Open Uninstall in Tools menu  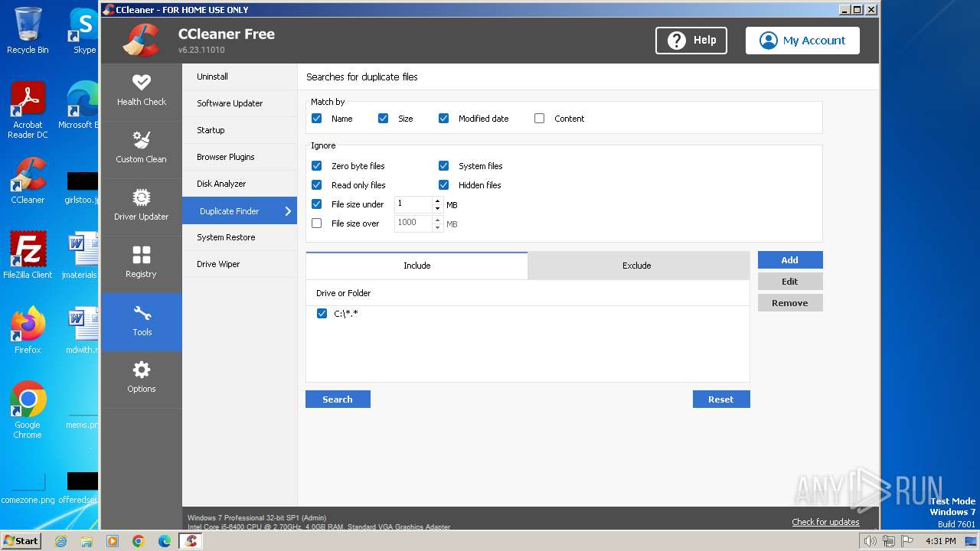coord(240,77)
